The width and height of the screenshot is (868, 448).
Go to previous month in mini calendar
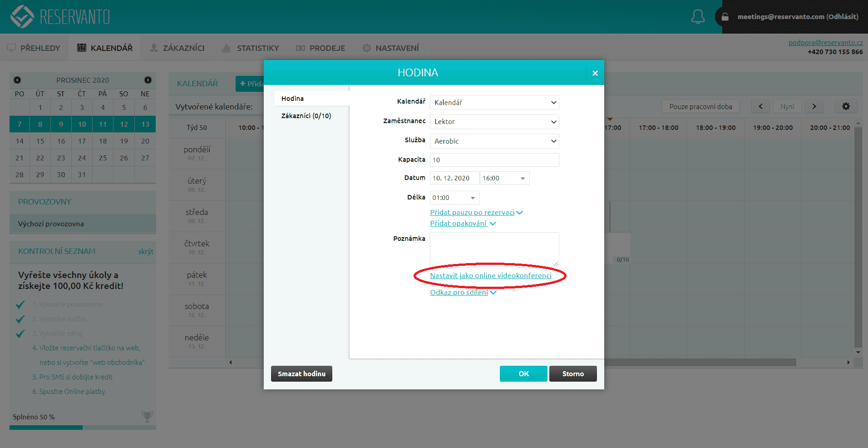17,80
